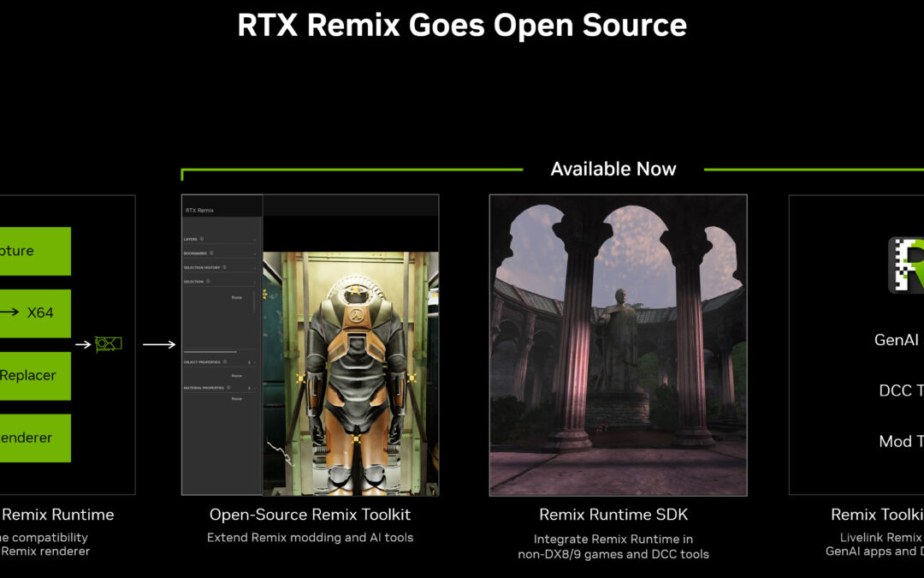Click the info icon beside Bookmarks
The width and height of the screenshot is (924, 578).
211,253
